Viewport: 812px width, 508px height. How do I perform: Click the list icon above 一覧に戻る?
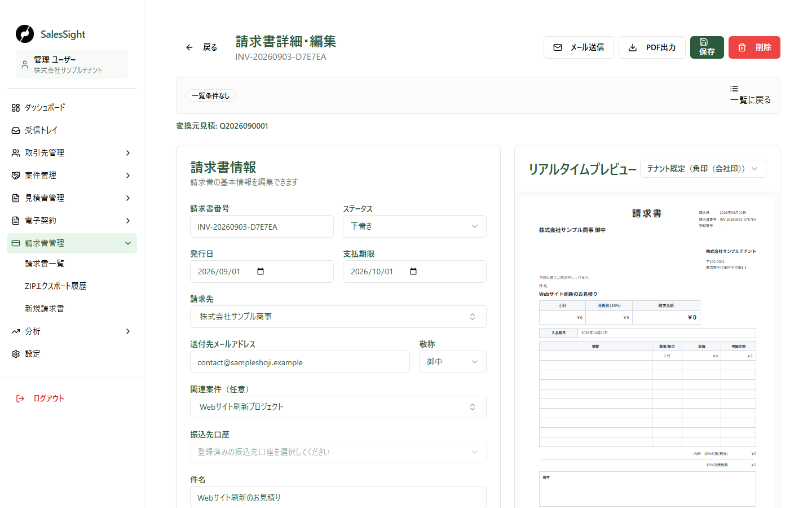734,89
